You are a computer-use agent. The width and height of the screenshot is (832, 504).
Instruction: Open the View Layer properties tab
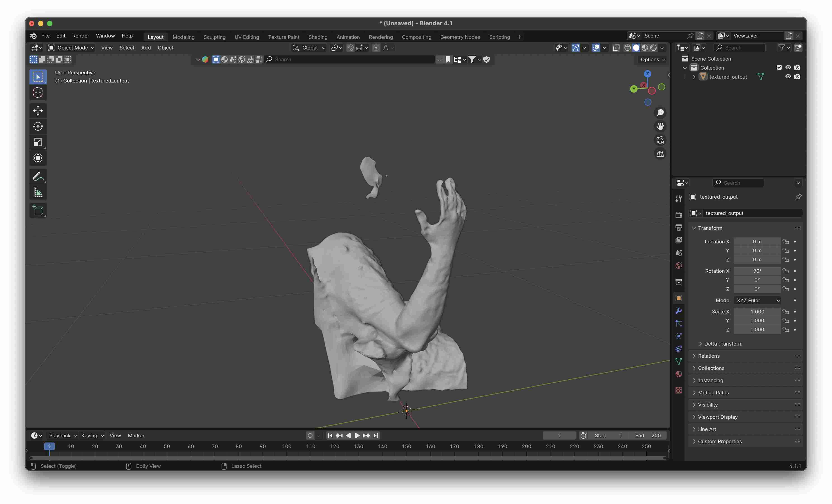[x=678, y=240]
